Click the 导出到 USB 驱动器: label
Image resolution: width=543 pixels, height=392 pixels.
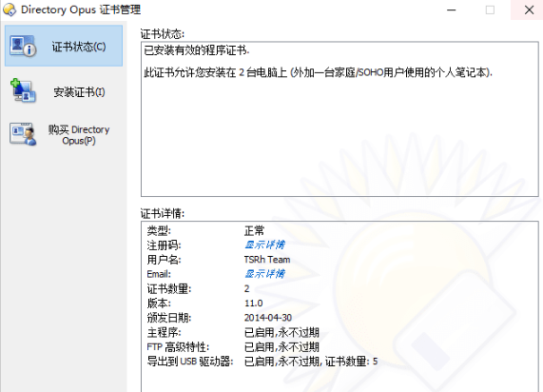tap(190, 362)
